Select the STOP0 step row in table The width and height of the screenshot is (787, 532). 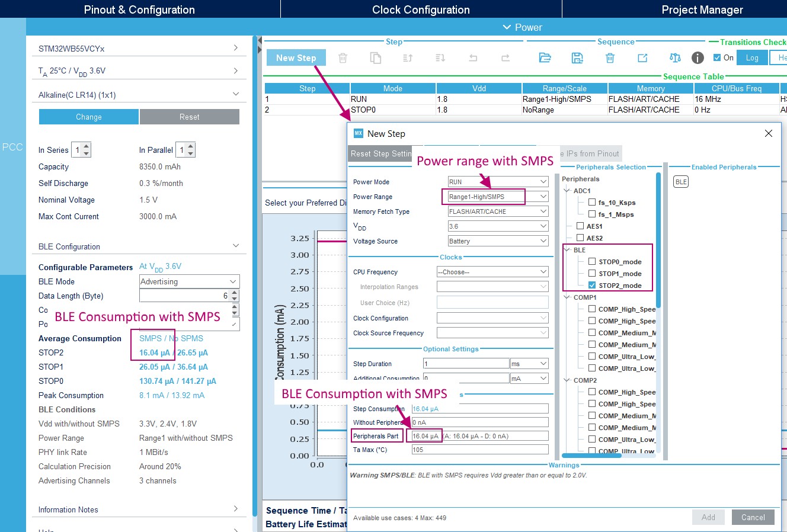[525, 110]
